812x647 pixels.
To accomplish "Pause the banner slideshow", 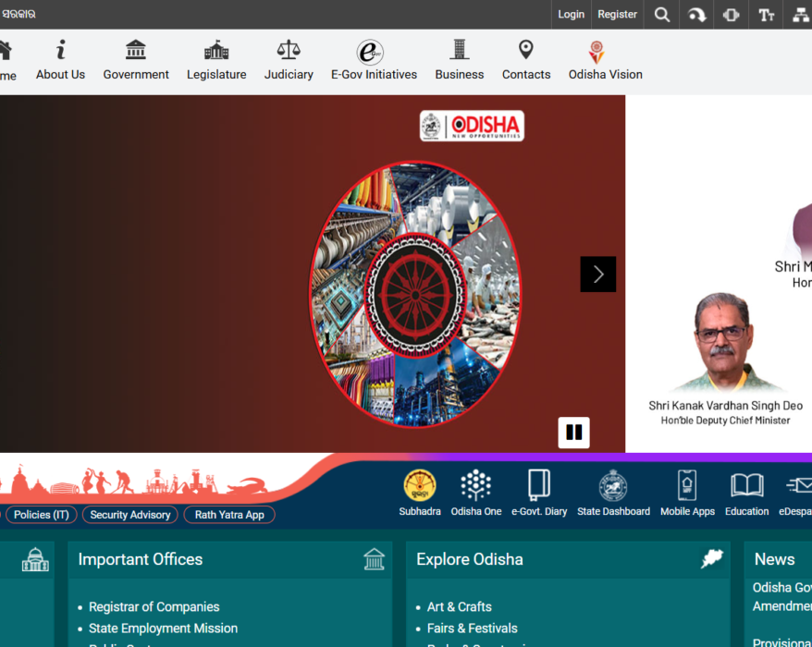I will click(573, 433).
